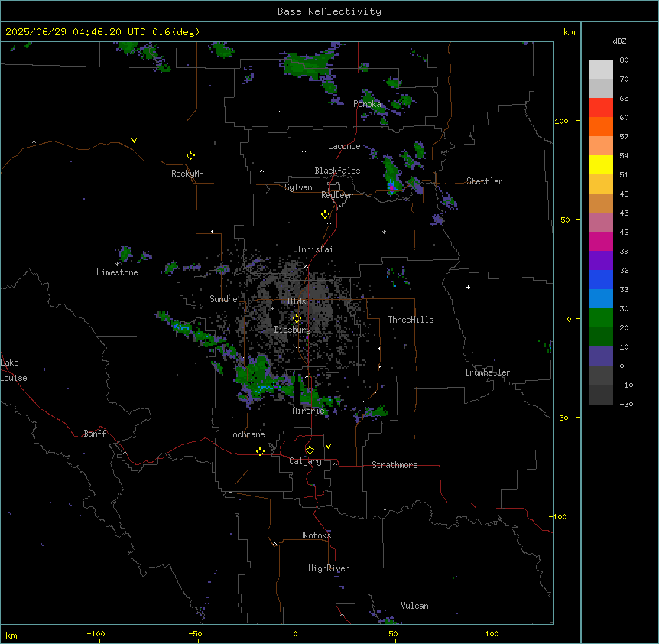Screen dimensions: 659x644
Task: Click the yellow marker south of RedDeer
Action: pyautogui.click(x=325, y=215)
